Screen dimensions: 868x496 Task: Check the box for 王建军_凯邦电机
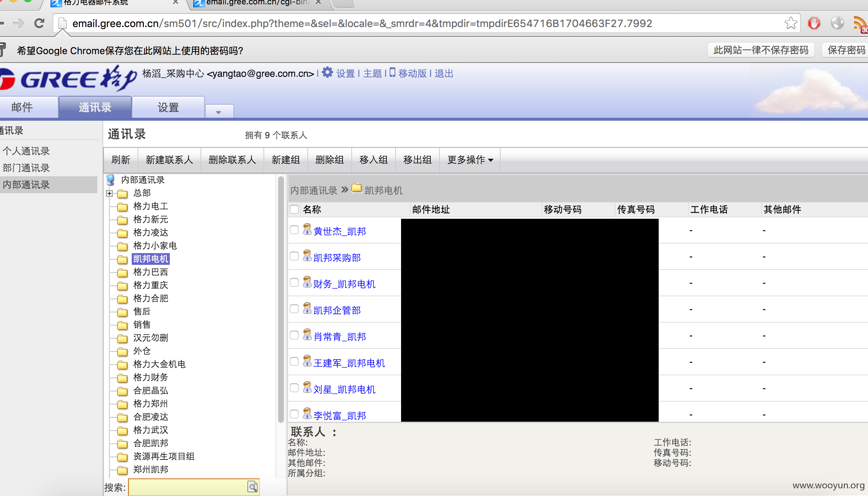(x=294, y=361)
